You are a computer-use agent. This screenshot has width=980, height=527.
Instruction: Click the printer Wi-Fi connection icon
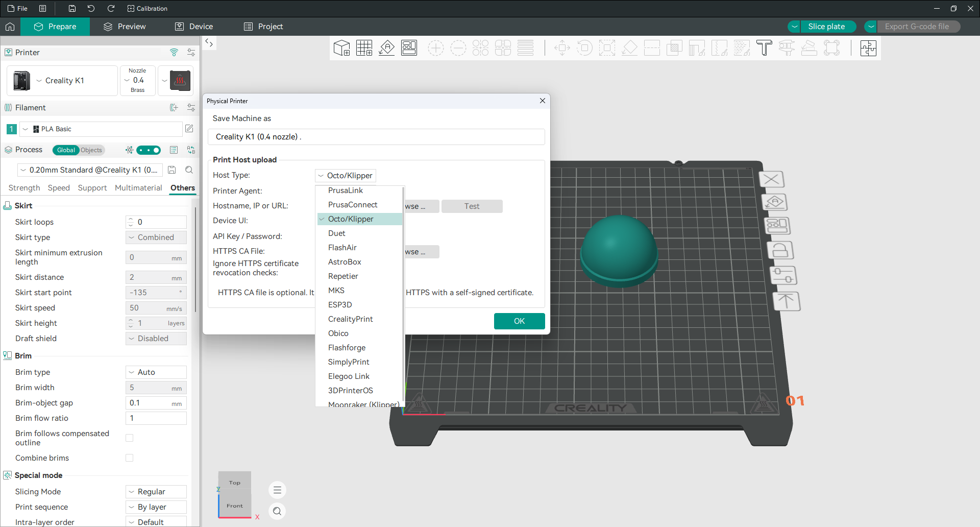click(x=174, y=52)
